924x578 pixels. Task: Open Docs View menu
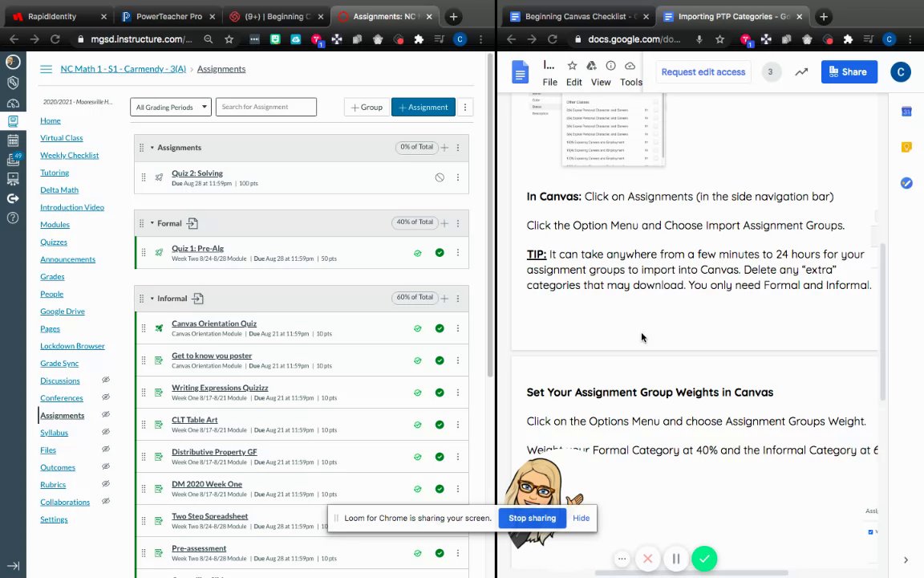[601, 82]
